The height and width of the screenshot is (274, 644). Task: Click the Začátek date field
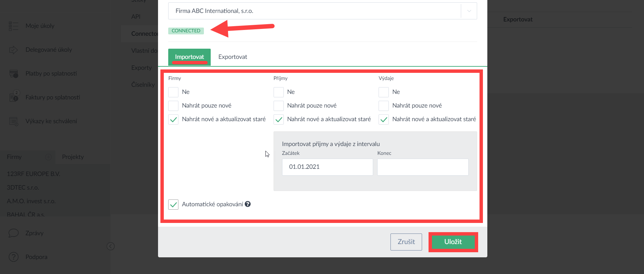tap(327, 167)
